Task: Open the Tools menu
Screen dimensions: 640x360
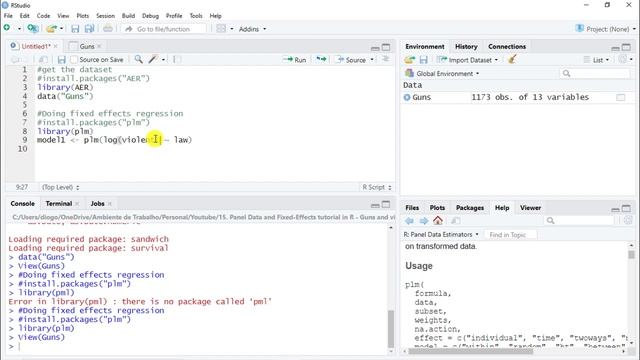Action: [196, 16]
